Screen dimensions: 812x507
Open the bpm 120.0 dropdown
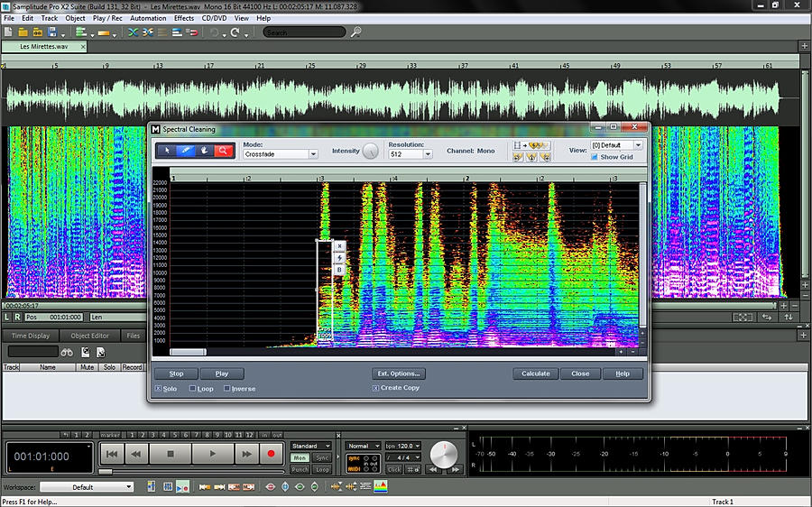403,446
